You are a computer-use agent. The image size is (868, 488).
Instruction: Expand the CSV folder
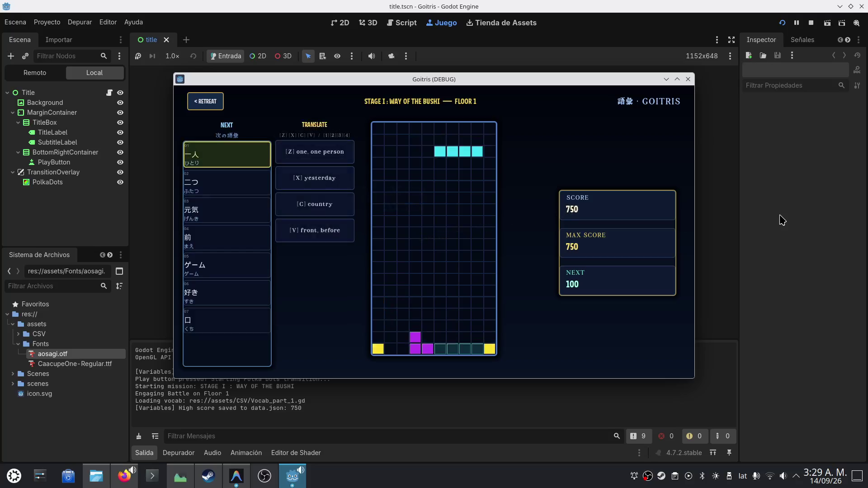[18, 334]
